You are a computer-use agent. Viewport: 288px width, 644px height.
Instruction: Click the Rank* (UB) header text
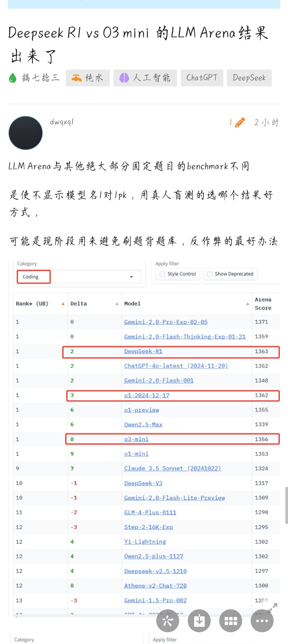point(32,304)
